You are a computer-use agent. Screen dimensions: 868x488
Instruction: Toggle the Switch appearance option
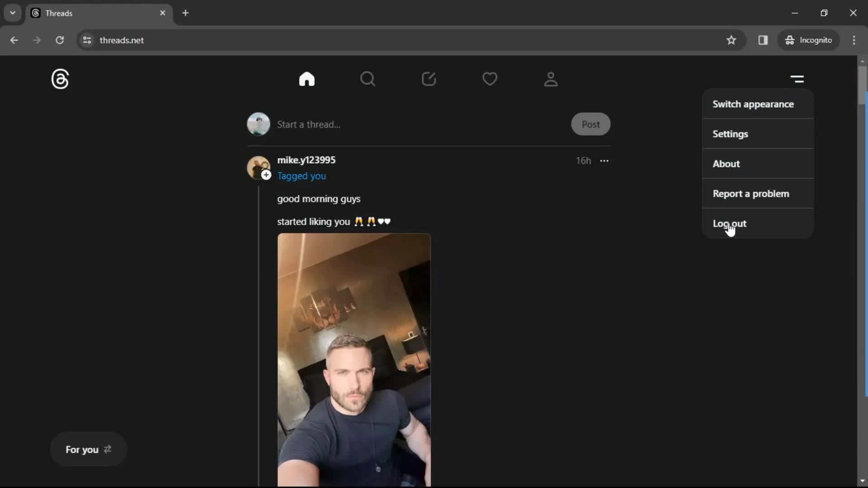(x=753, y=103)
